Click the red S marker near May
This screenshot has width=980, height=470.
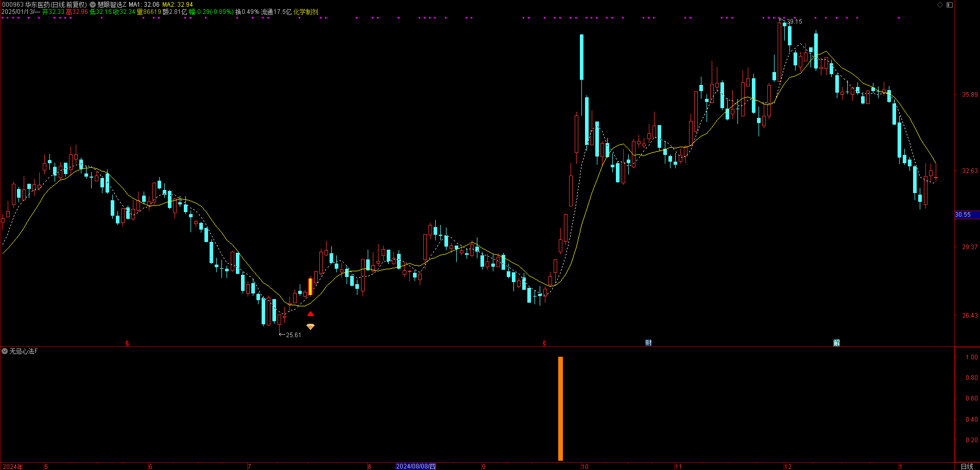coord(127,343)
